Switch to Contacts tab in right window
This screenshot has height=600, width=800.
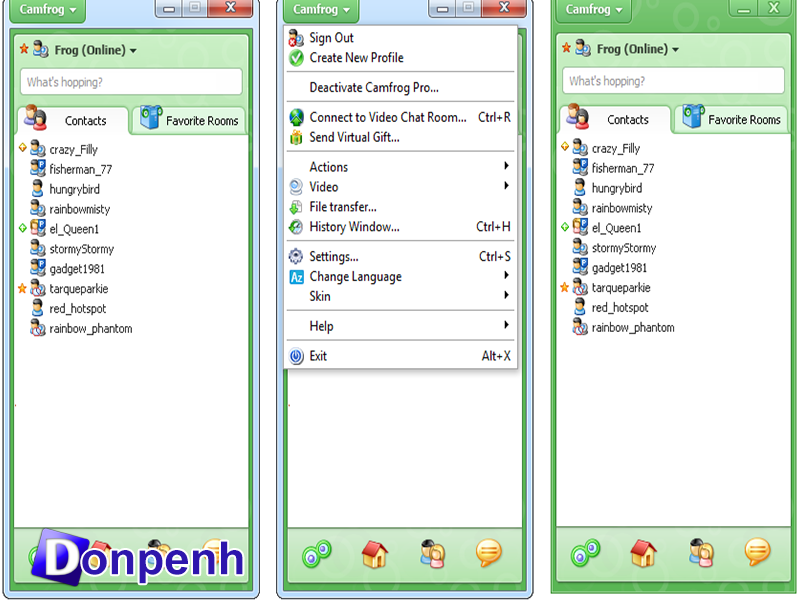615,119
